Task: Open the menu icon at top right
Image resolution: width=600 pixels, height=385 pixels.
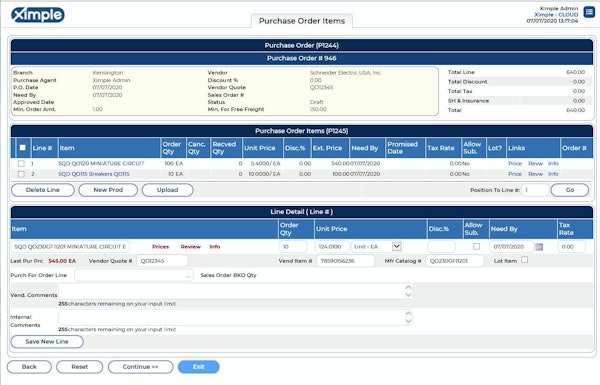Action: [589, 12]
